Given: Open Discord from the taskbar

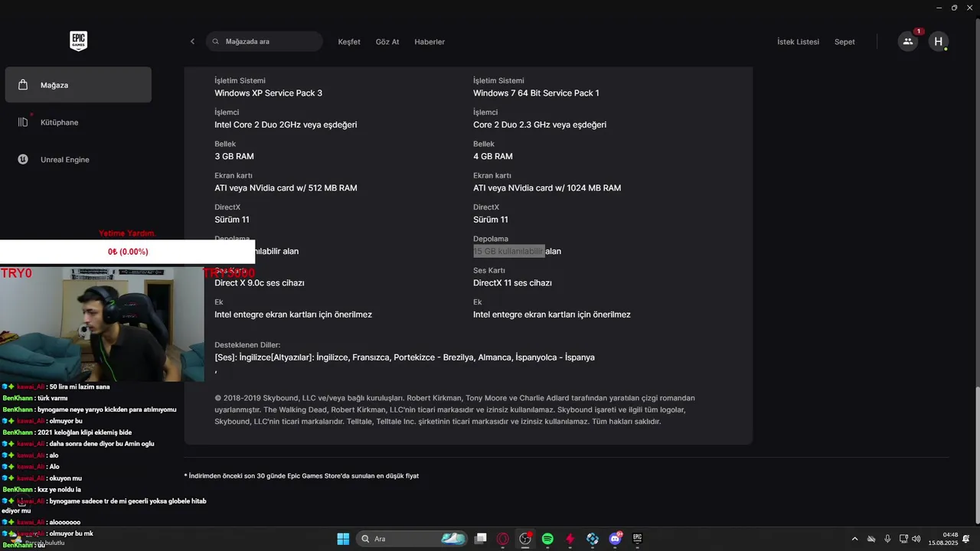Looking at the screenshot, I should coord(615,539).
